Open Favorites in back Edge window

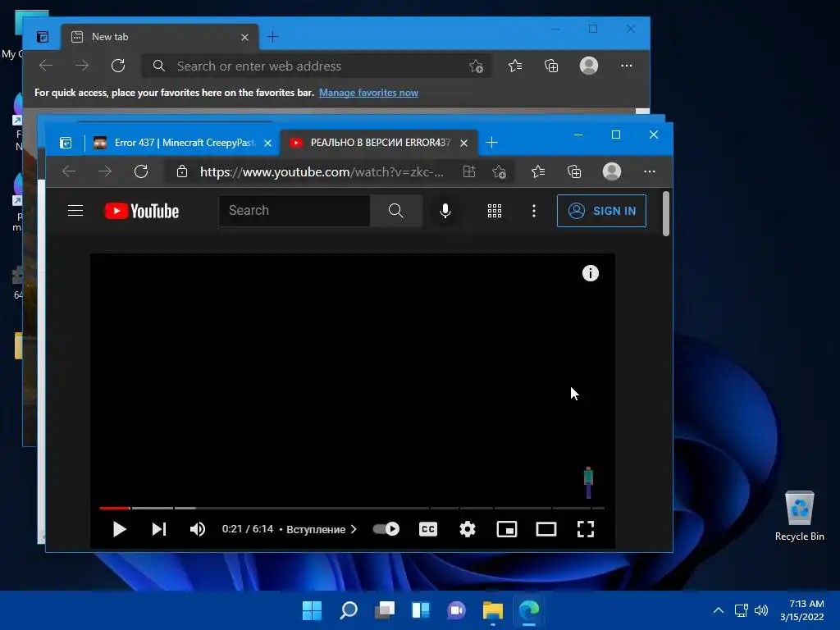(x=515, y=66)
